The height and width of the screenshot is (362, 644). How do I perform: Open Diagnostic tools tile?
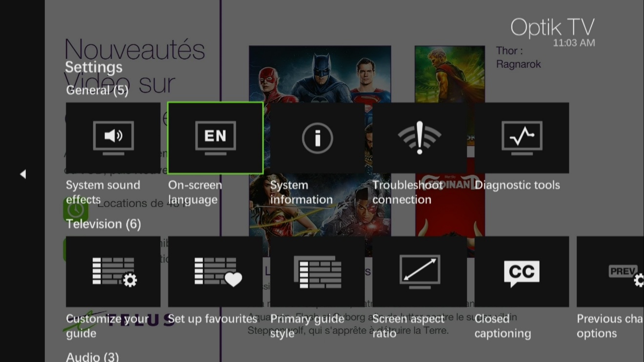click(x=522, y=138)
